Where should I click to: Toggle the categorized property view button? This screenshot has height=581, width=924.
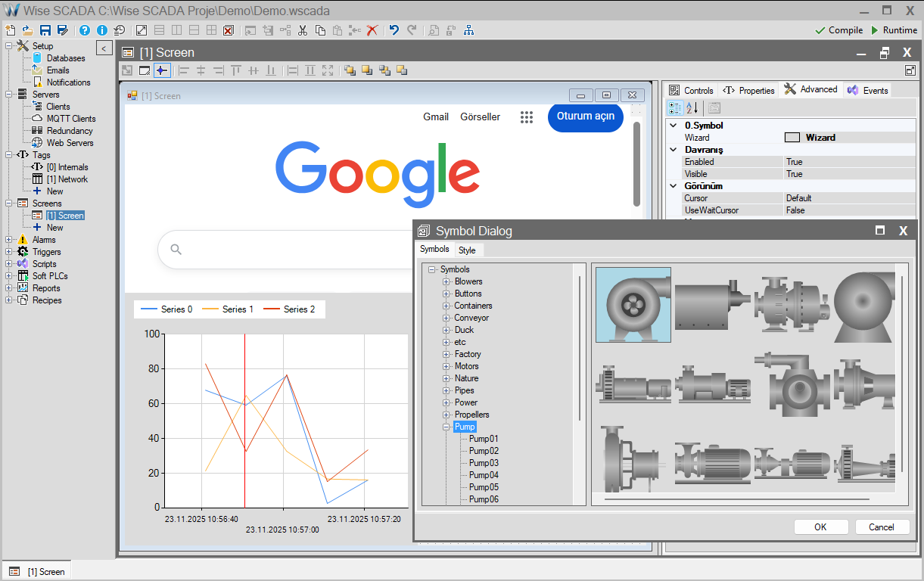coord(675,108)
